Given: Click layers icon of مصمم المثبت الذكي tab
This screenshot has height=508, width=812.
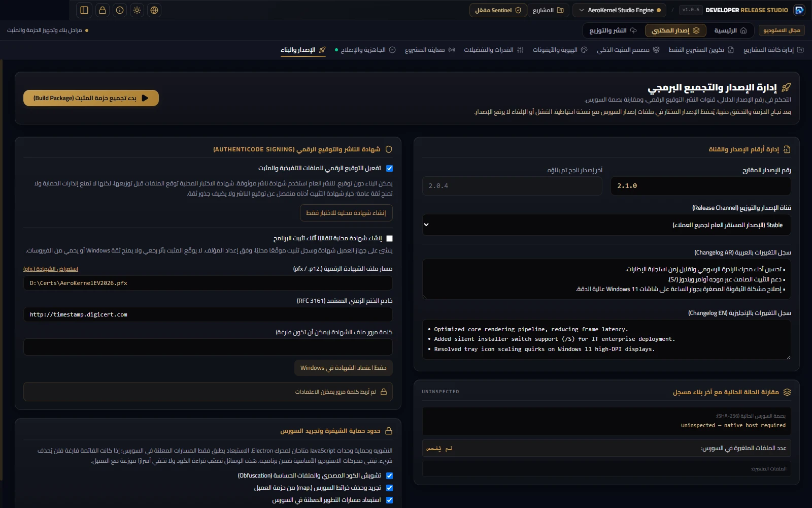Looking at the screenshot, I should [x=656, y=50].
